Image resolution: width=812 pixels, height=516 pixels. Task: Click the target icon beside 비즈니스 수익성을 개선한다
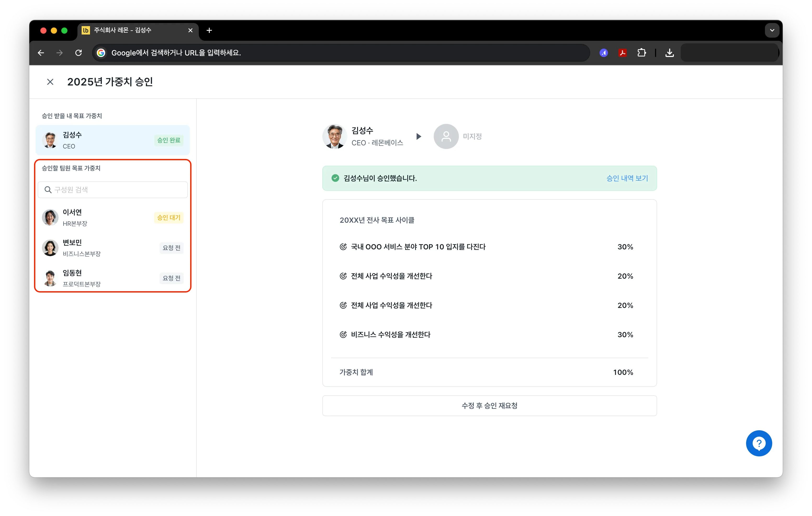343,335
